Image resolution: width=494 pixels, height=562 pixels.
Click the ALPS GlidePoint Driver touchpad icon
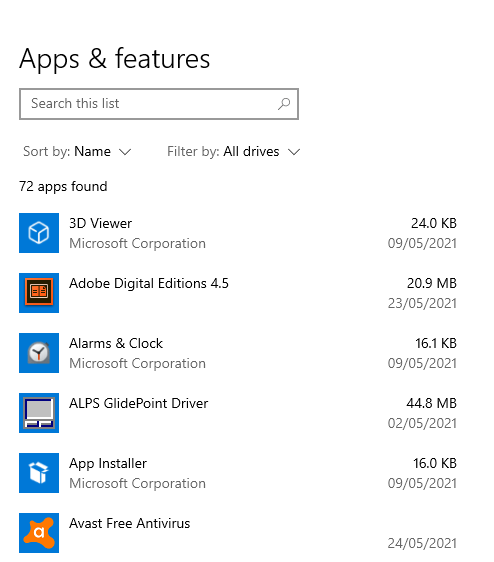[x=39, y=413]
